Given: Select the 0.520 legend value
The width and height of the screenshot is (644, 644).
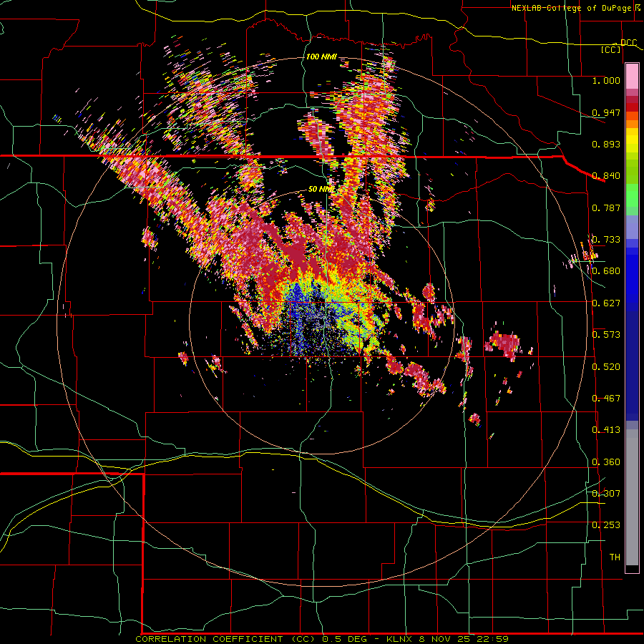Looking at the screenshot, I should (x=606, y=366).
